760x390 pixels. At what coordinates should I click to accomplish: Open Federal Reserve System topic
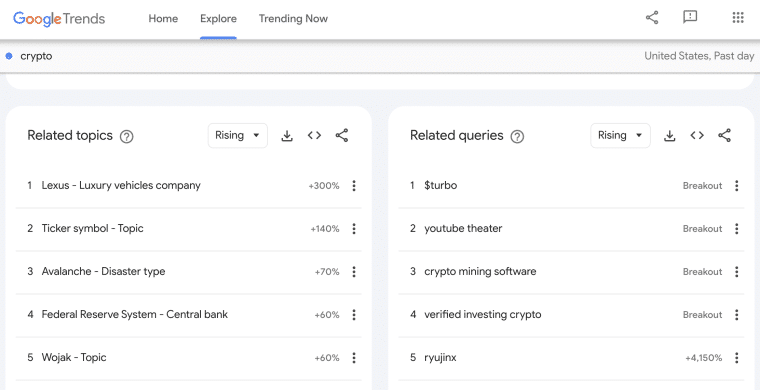(135, 314)
